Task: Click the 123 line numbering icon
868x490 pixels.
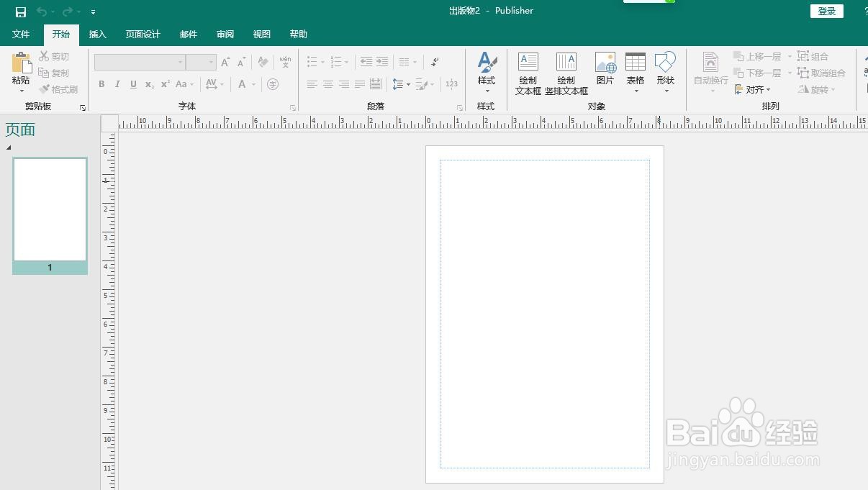Action: pyautogui.click(x=451, y=83)
